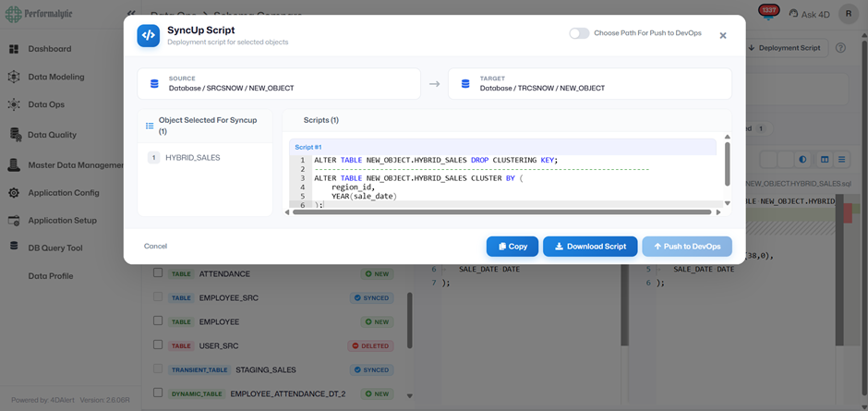Check the STAGING_SALES table checkbox

(158, 369)
